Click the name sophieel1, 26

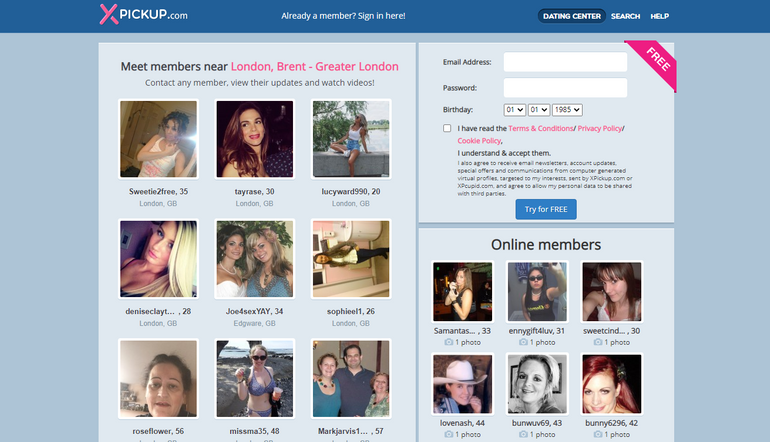pos(351,311)
